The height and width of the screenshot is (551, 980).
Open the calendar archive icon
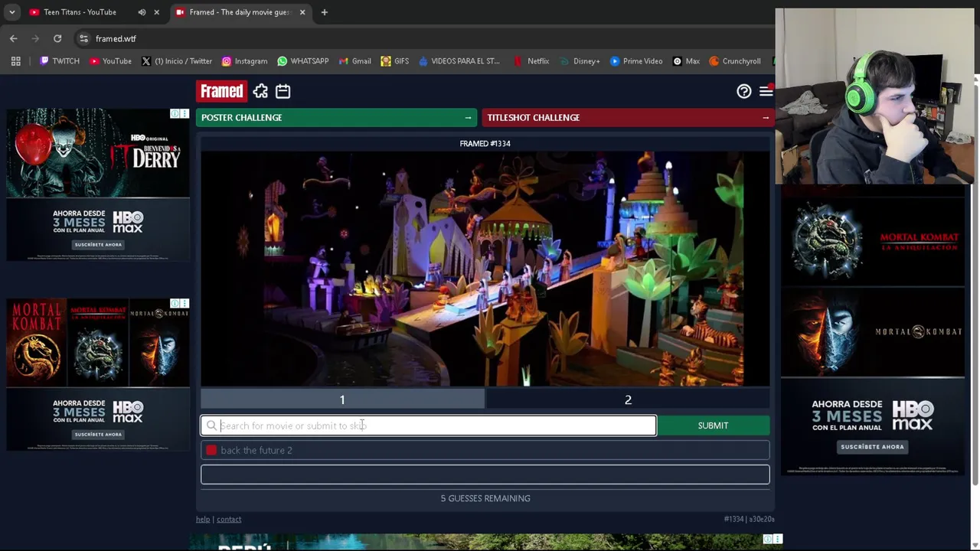coord(283,91)
